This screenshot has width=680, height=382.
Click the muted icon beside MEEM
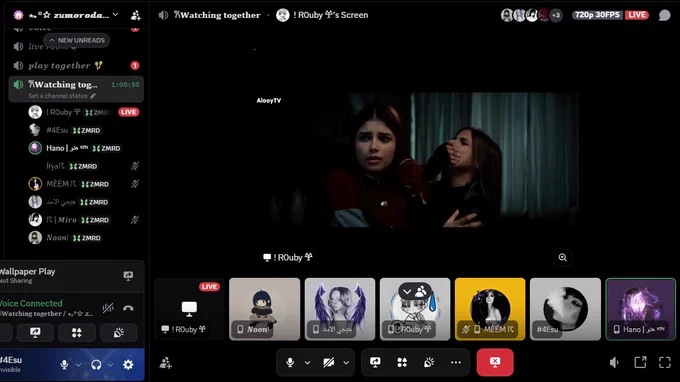(x=135, y=184)
